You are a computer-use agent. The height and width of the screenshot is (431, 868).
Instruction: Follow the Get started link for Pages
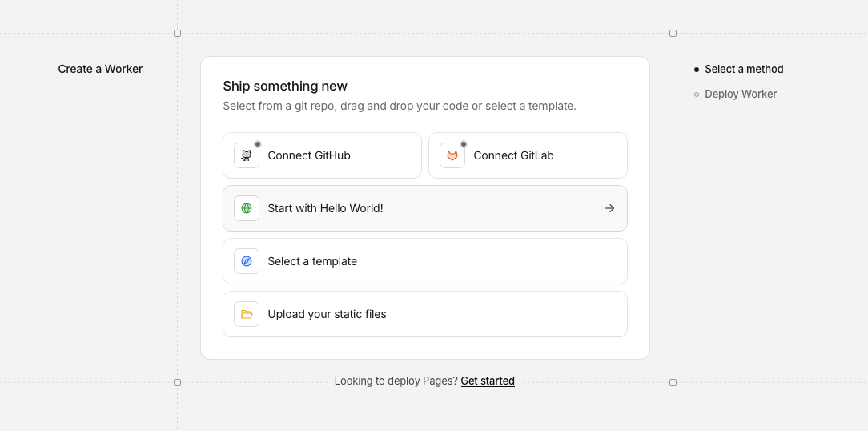488,381
